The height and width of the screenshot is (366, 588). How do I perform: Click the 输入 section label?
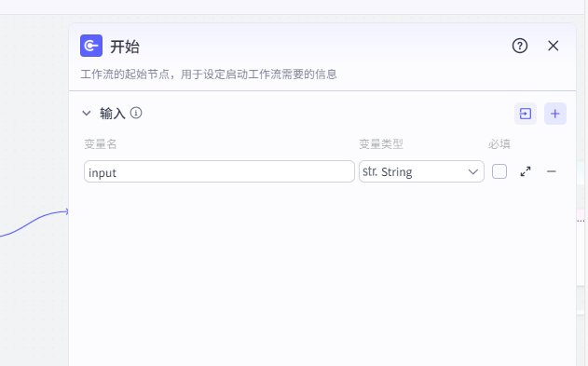[x=113, y=113]
